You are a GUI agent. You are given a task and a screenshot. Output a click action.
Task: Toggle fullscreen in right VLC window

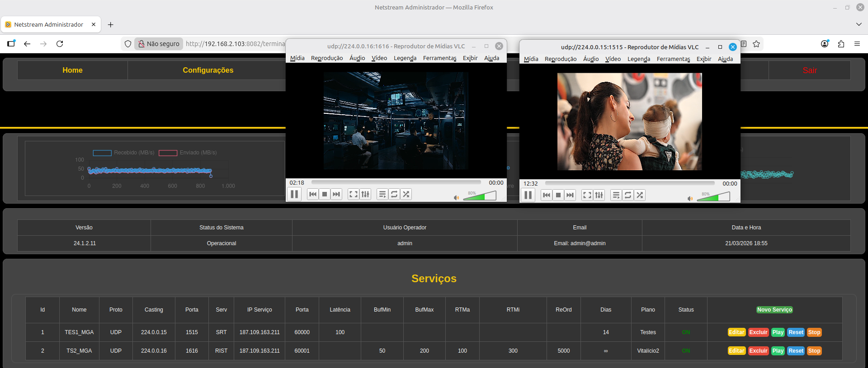tap(587, 195)
